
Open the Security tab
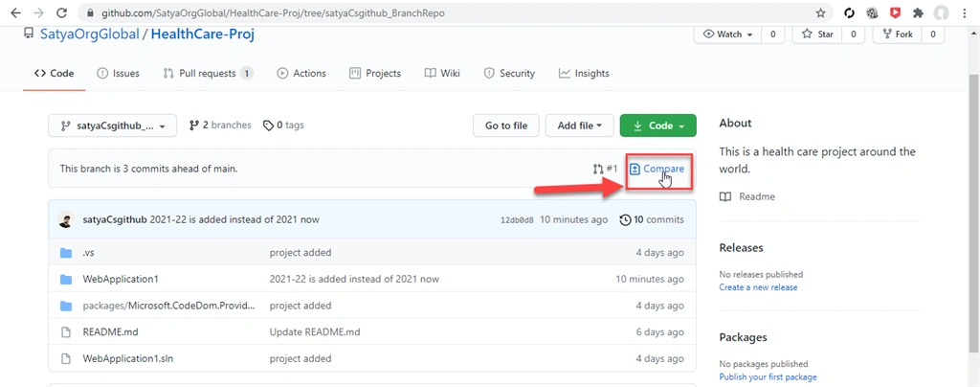tap(509, 73)
